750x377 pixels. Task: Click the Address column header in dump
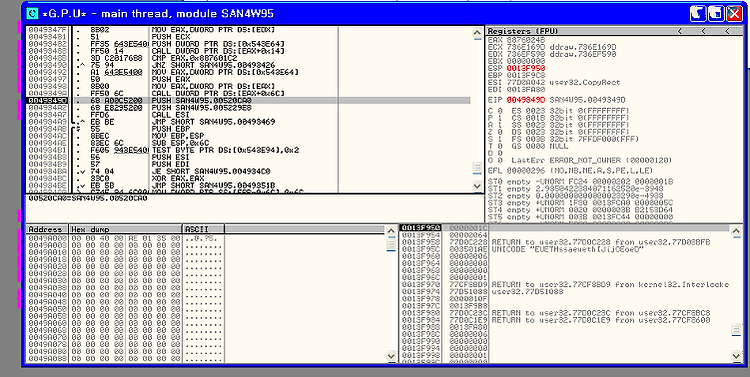(x=47, y=230)
